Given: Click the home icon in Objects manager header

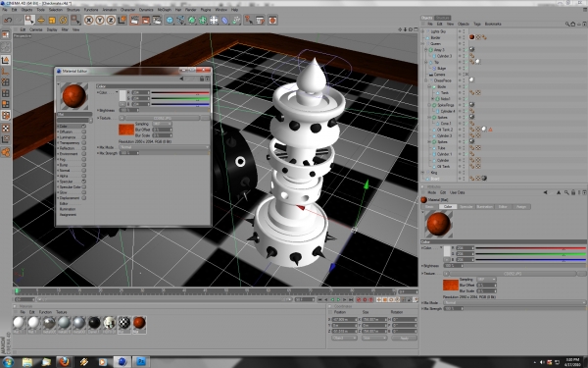Looking at the screenshot, I should 573,24.
